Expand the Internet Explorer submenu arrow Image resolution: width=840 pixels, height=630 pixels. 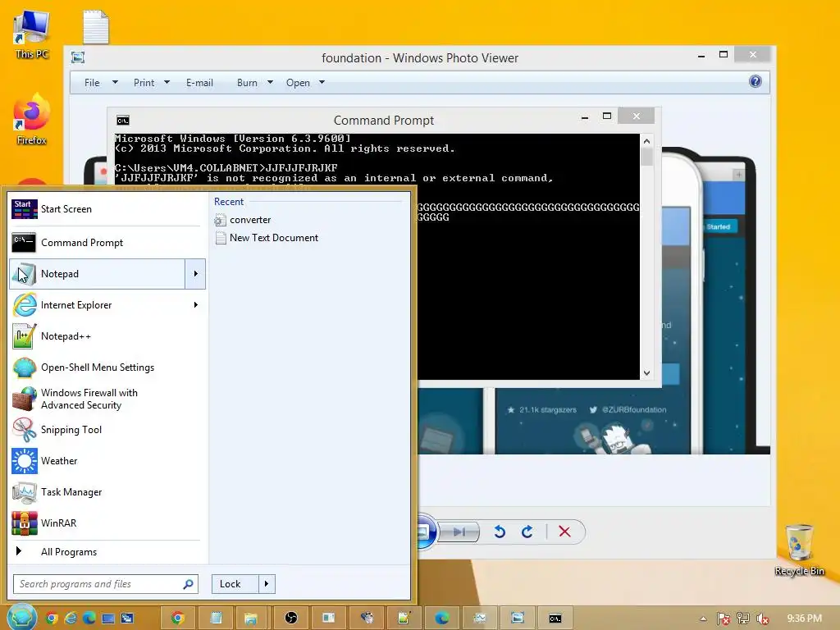click(x=195, y=305)
